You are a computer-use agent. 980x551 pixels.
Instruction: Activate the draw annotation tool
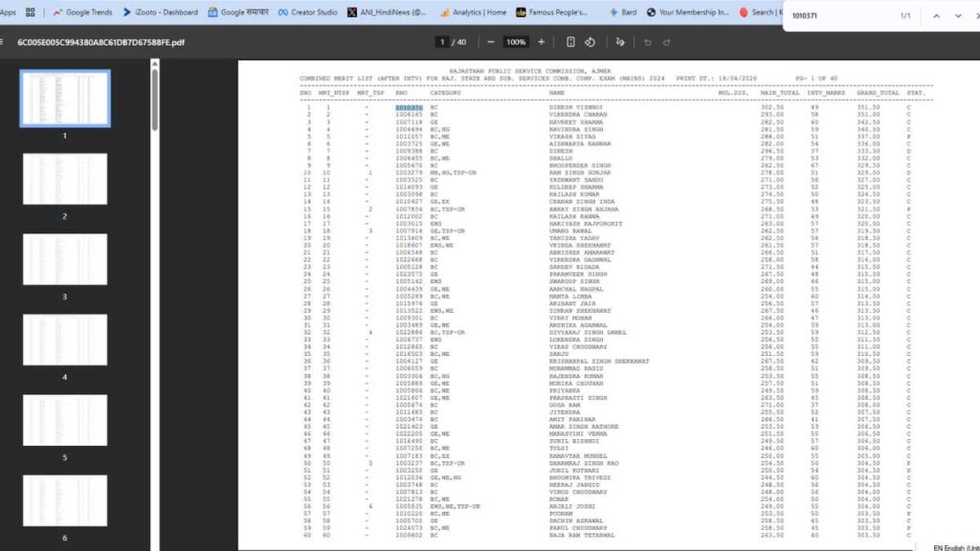[x=621, y=42]
